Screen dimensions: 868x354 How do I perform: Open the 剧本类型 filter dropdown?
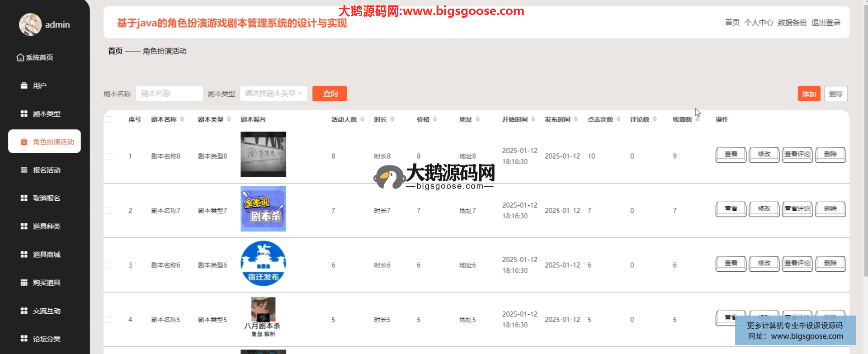point(274,94)
